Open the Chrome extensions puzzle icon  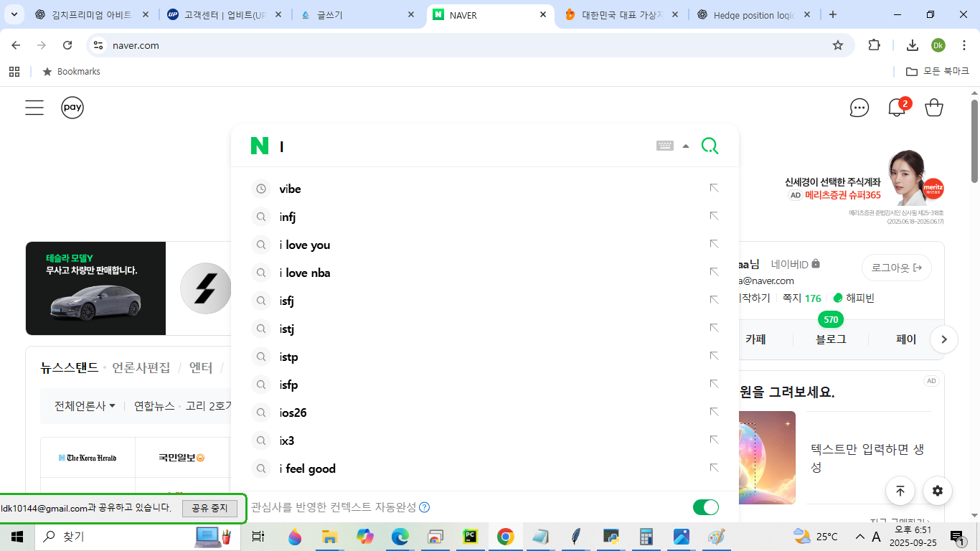pos(874,45)
